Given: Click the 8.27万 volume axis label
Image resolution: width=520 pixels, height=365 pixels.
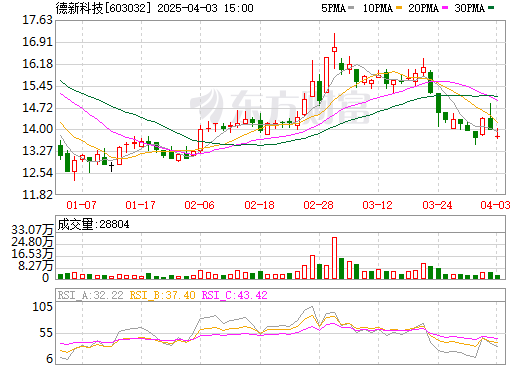Looking at the screenshot, I should (36, 266).
